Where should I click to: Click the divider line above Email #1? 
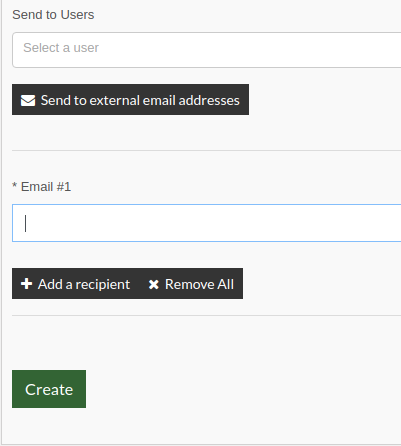click(207, 150)
